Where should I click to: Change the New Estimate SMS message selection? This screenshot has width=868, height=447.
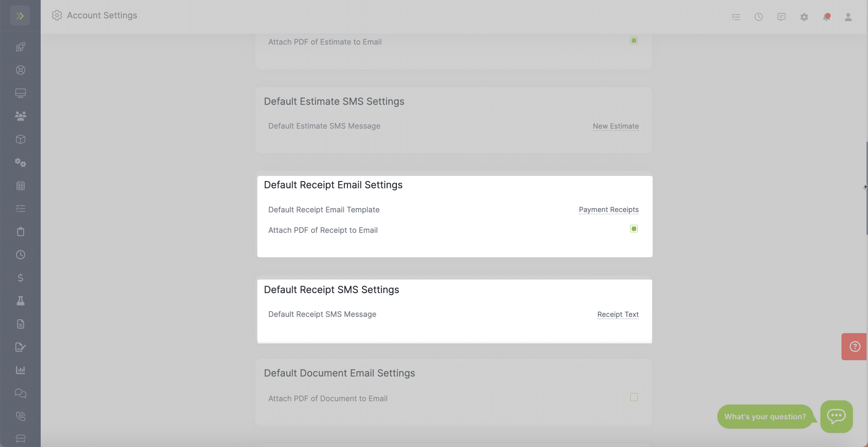pyautogui.click(x=616, y=126)
